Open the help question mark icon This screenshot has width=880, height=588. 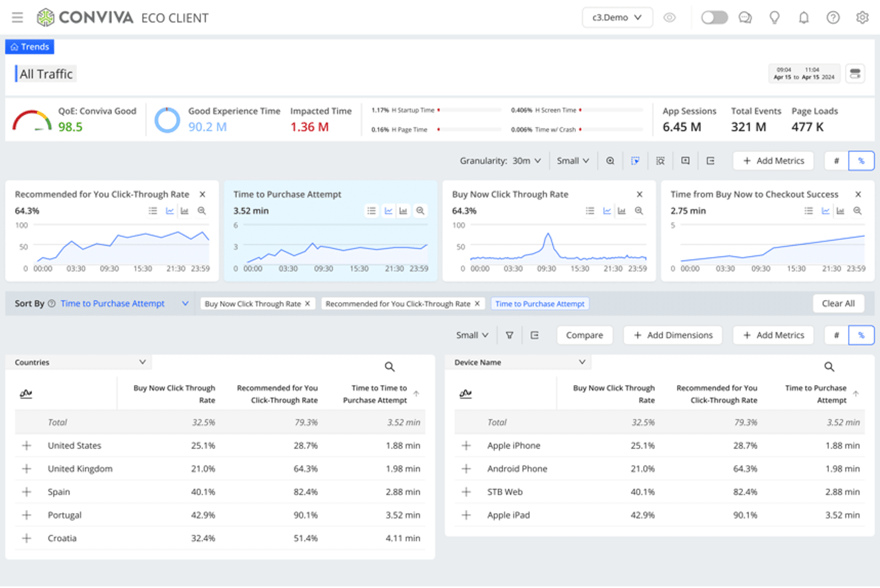(x=833, y=18)
